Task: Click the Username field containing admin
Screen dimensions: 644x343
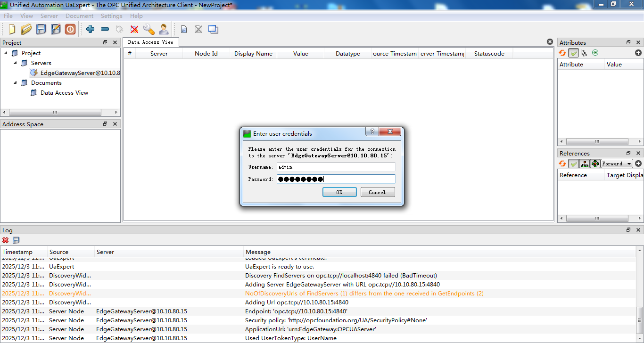Action: pyautogui.click(x=336, y=167)
